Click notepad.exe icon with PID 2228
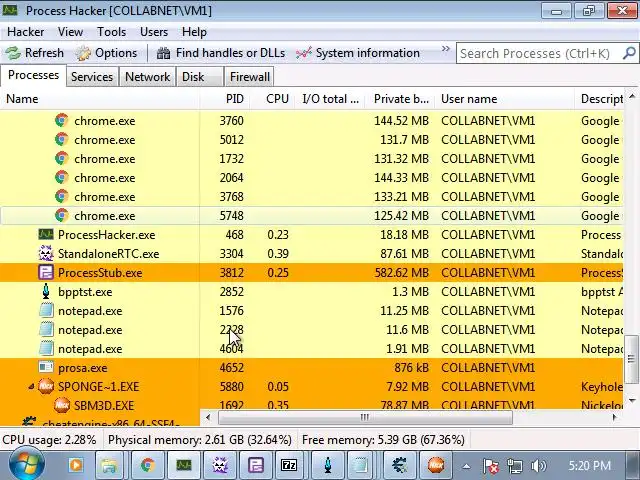The image size is (640, 480). click(46, 329)
